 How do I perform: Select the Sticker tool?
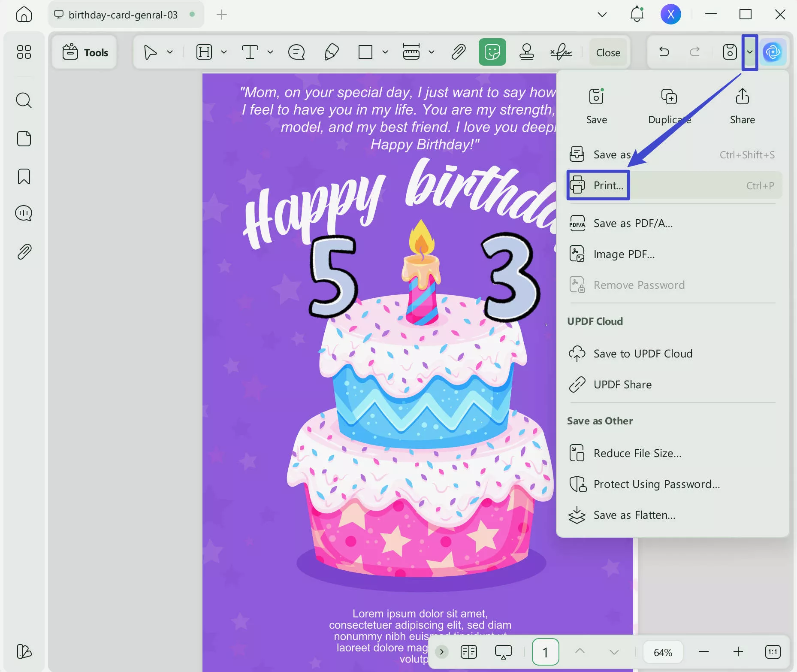pyautogui.click(x=492, y=51)
